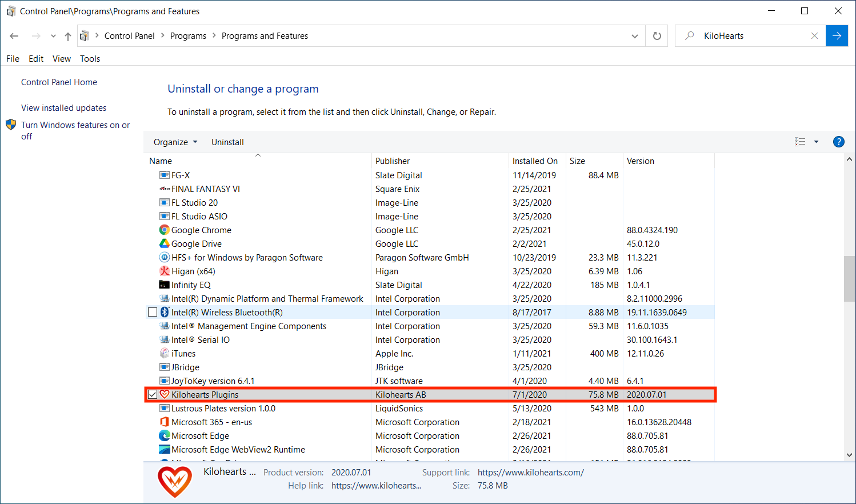The height and width of the screenshot is (504, 856).
Task: Click the Microsoft 365 icon
Action: point(165,422)
